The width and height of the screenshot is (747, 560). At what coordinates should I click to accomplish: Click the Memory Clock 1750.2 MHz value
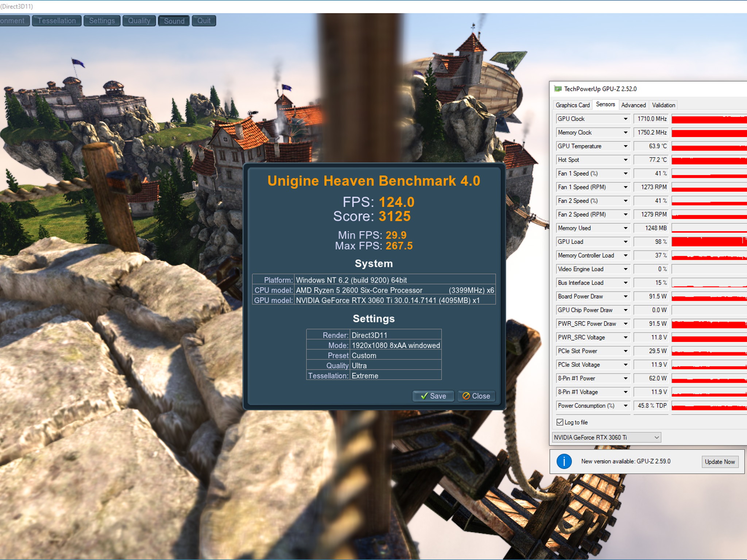(x=651, y=133)
